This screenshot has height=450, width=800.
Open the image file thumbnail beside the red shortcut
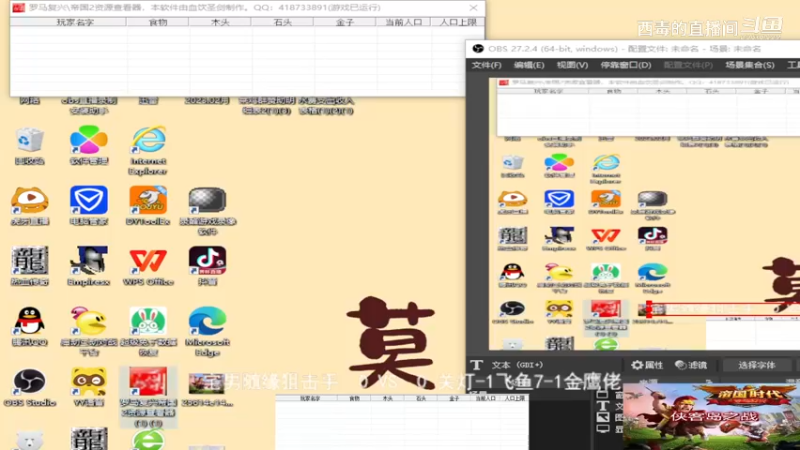(206, 384)
